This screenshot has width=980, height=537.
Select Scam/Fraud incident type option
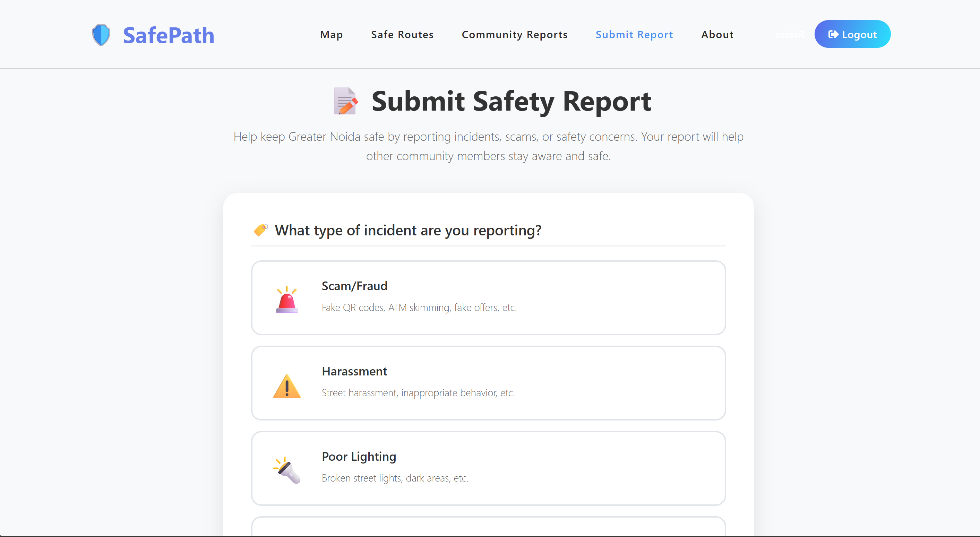point(488,297)
